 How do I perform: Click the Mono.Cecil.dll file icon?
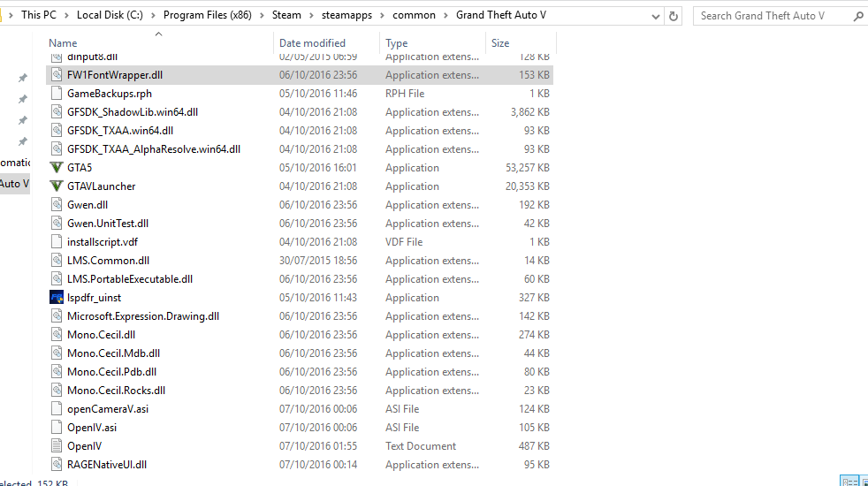[57, 334]
